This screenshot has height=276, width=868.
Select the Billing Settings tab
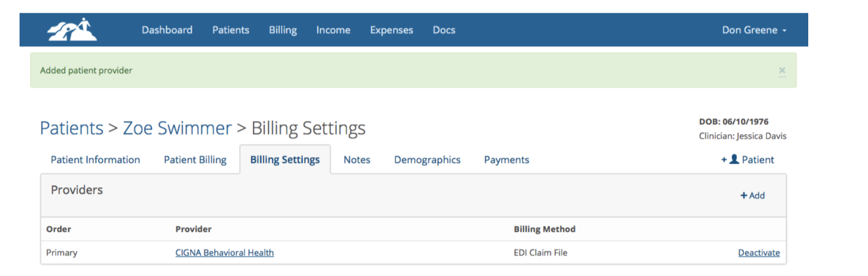pos(285,160)
